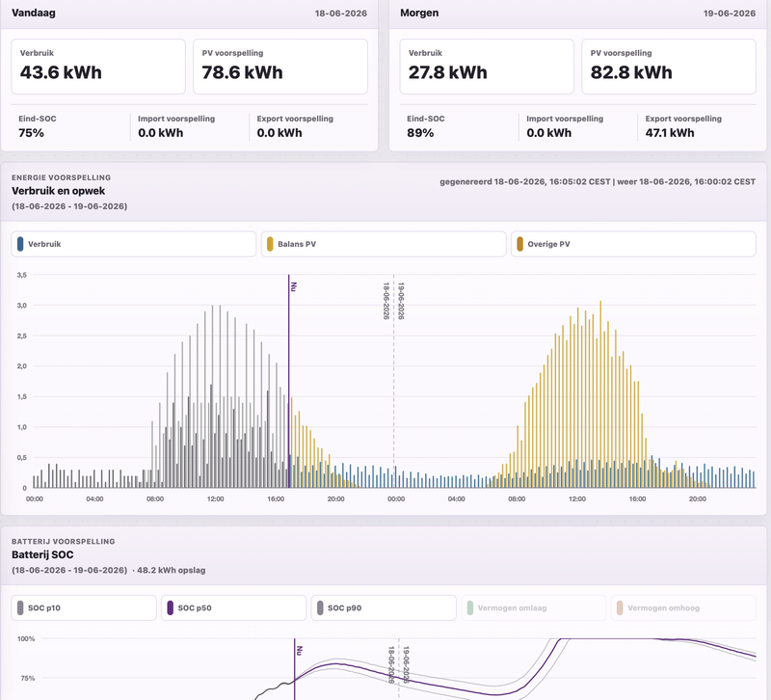The width and height of the screenshot is (771, 700).
Task: Click the Vandaag Eind-SOC 75% value
Action: coord(32,133)
